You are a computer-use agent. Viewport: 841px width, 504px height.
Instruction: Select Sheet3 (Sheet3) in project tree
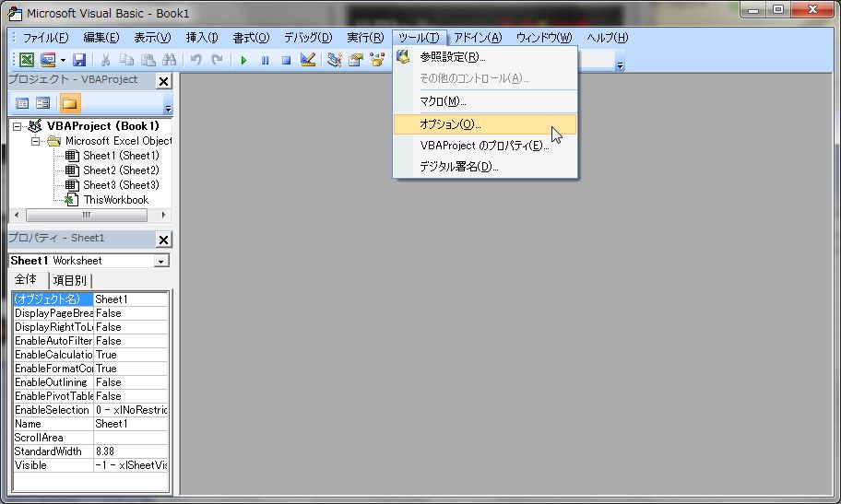pyautogui.click(x=121, y=185)
